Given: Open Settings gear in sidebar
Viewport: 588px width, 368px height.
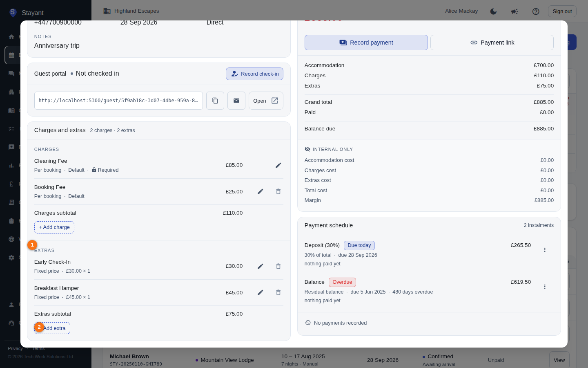Looking at the screenshot, I should click(x=11, y=258).
